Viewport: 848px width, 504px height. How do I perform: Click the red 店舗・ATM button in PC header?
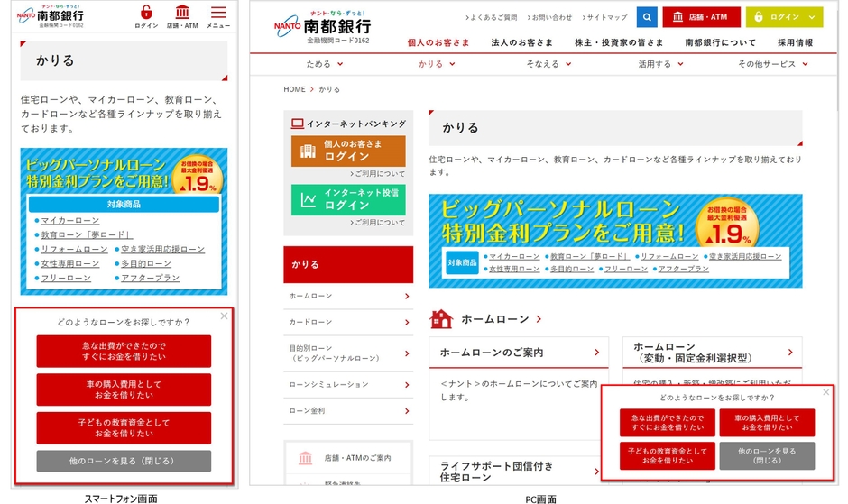[x=700, y=17]
